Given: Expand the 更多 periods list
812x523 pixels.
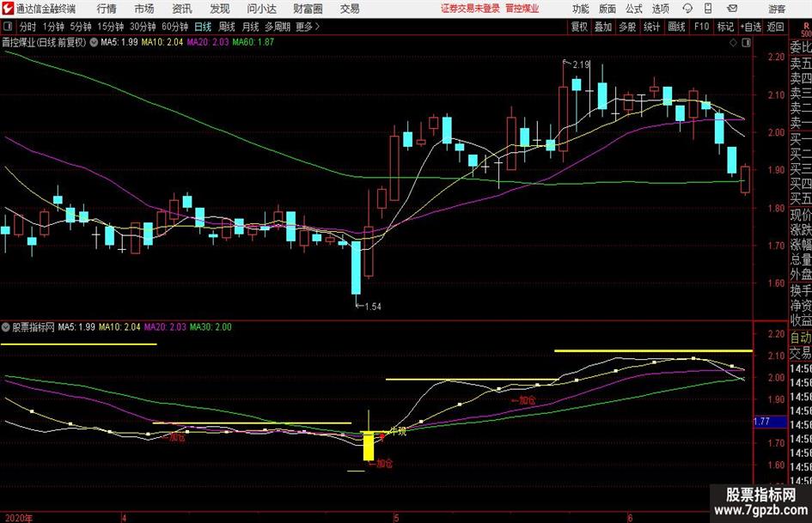Looking at the screenshot, I should [x=308, y=27].
